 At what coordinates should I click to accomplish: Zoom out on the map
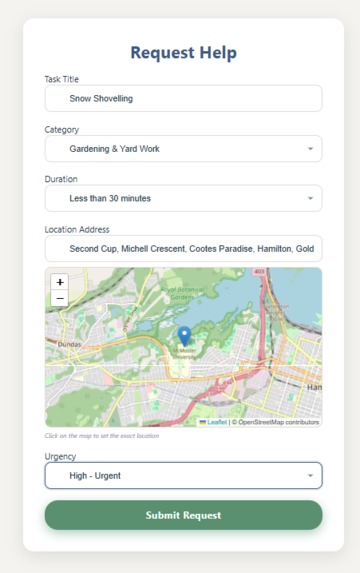click(x=60, y=298)
